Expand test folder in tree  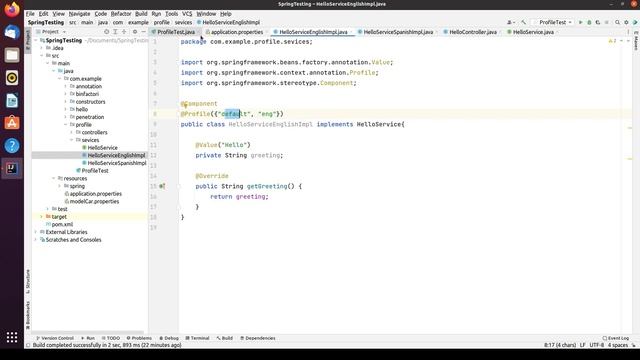[x=48, y=209]
